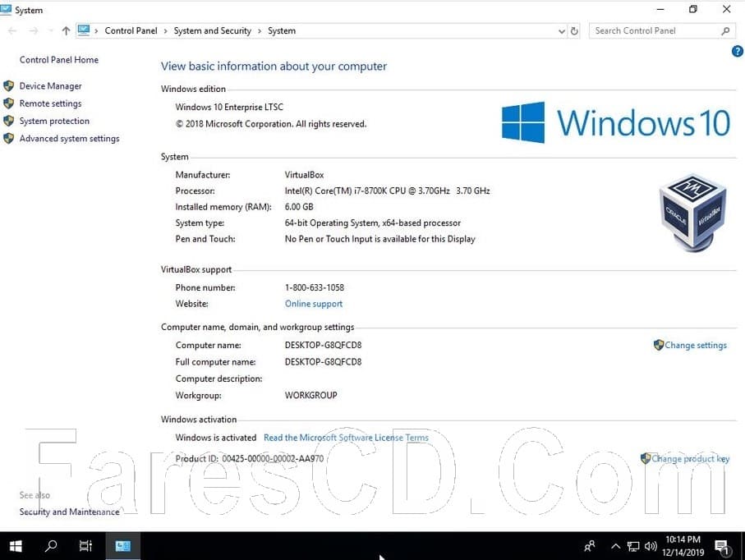The width and height of the screenshot is (745, 560).
Task: Refresh the System page
Action: pos(574,31)
